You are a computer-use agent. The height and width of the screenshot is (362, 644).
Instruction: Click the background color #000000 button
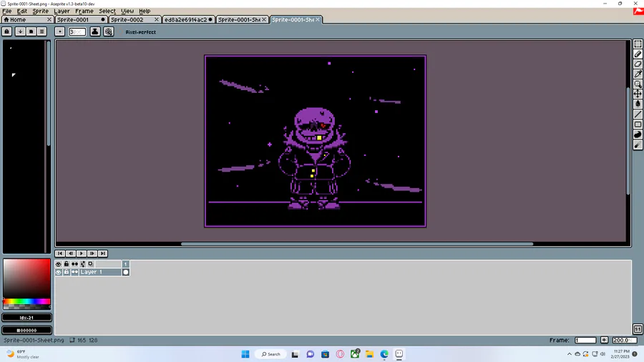point(26,330)
